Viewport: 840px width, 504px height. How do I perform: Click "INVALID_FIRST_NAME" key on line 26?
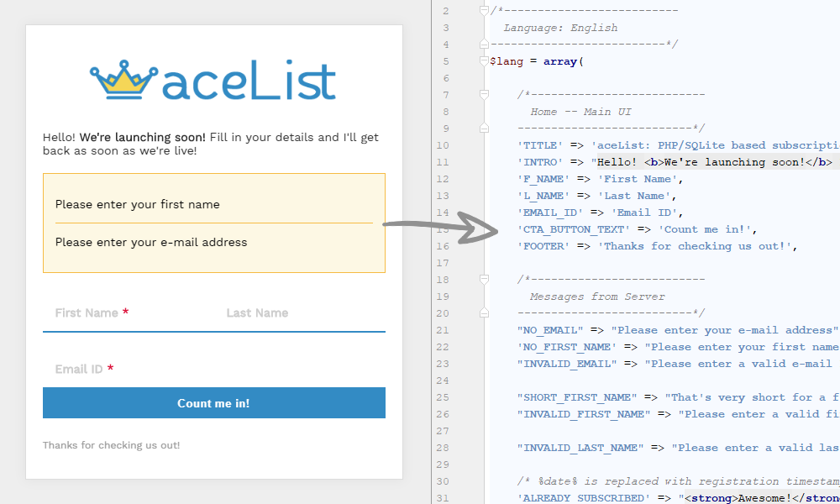click(584, 414)
